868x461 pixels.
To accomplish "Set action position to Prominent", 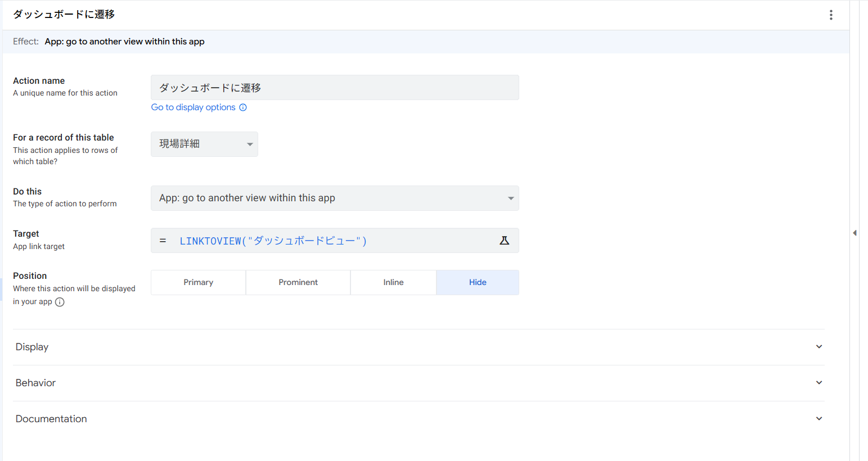I will coord(298,282).
